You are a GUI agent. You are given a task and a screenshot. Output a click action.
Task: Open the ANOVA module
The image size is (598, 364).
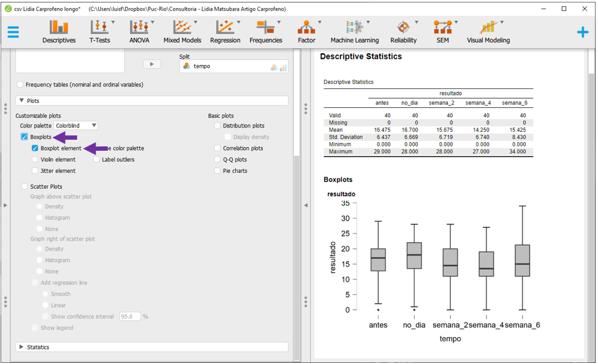[139, 32]
